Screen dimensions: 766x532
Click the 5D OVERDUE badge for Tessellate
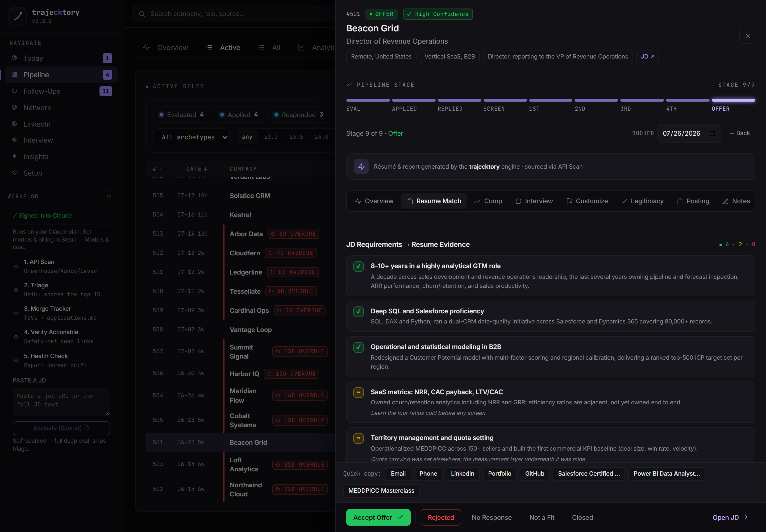291,291
